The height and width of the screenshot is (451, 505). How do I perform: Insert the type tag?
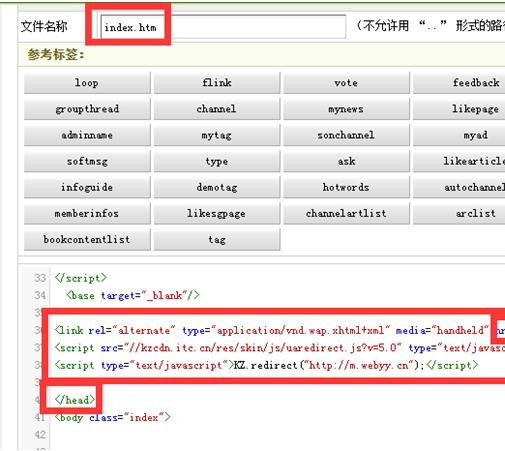tap(217, 161)
